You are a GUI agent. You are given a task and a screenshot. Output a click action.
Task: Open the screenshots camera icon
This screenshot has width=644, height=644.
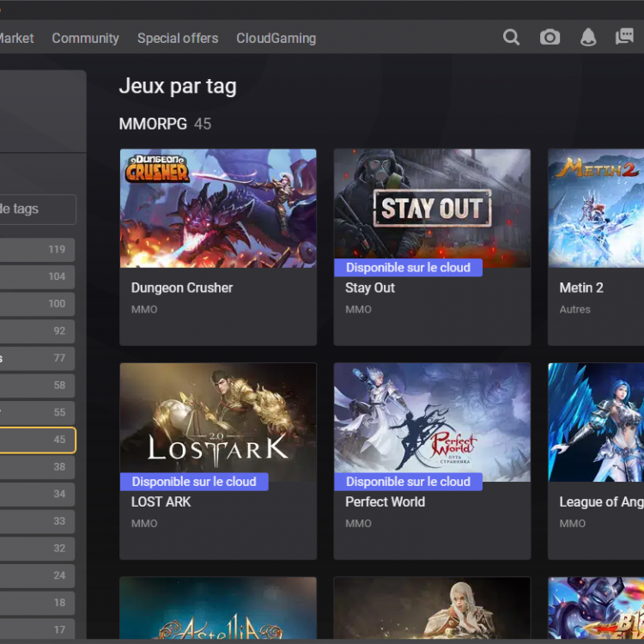tap(550, 38)
